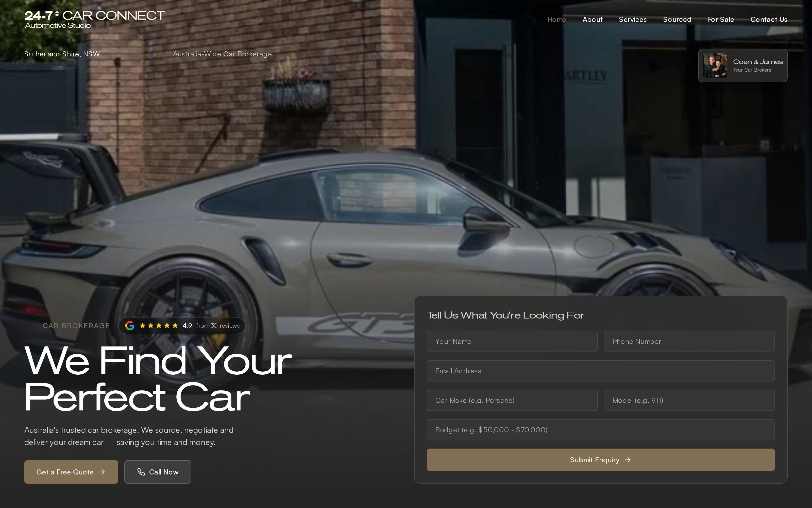Click the phone icon on Call Now
This screenshot has height=508, width=812.
point(141,472)
